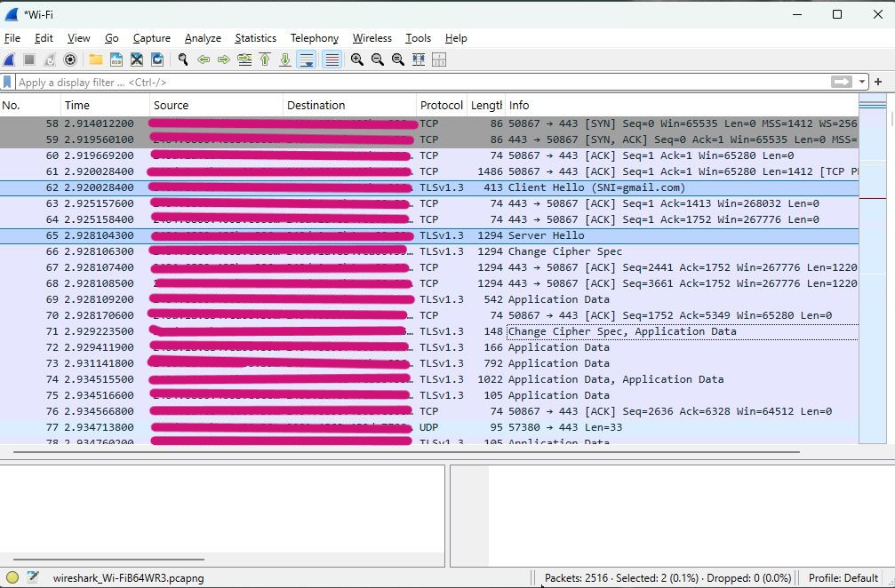This screenshot has width=895, height=588.
Task: Open saved filter bookmarks
Action: pyautogui.click(x=7, y=82)
